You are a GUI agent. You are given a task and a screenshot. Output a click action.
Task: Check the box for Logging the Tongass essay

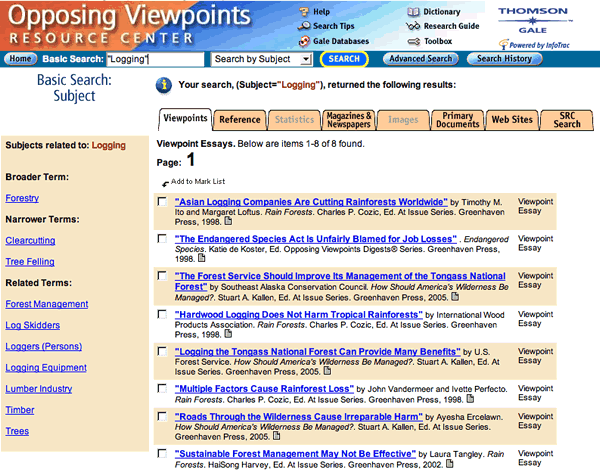tap(162, 352)
